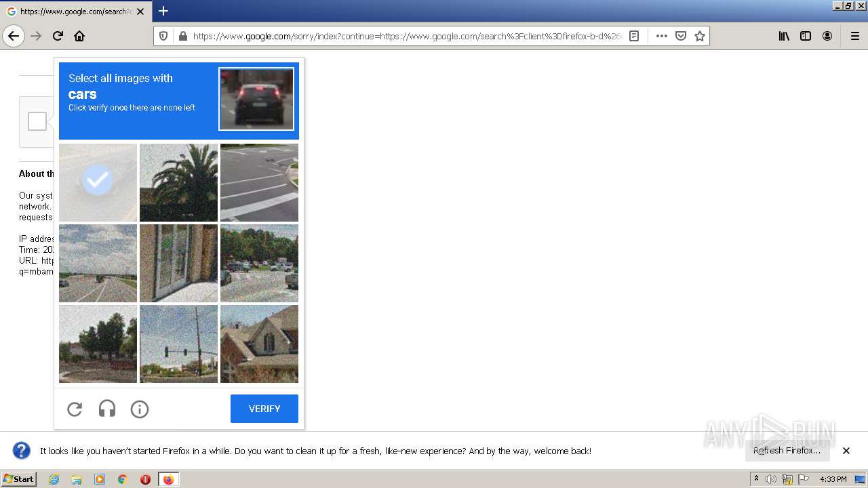
Task: Click the Refresh Firefox button
Action: (787, 451)
